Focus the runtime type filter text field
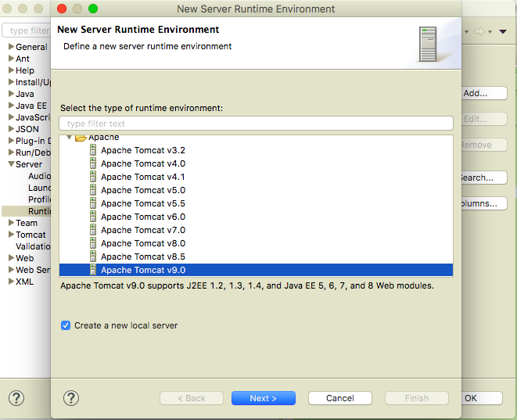The height and width of the screenshot is (420, 517). 257,124
